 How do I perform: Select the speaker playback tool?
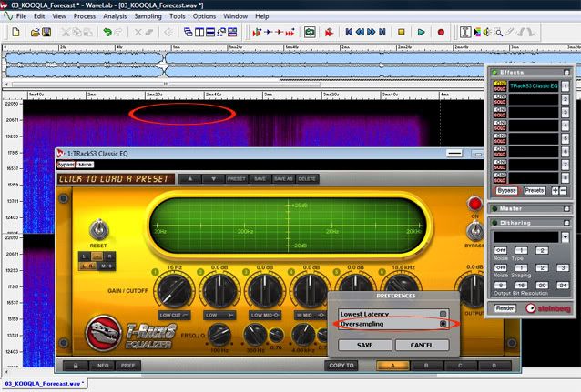pyautogui.click(x=487, y=32)
